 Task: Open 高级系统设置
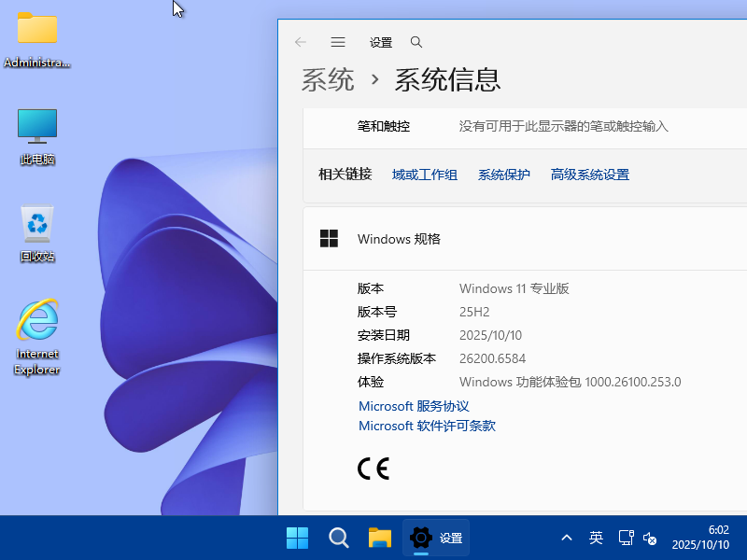tap(589, 175)
